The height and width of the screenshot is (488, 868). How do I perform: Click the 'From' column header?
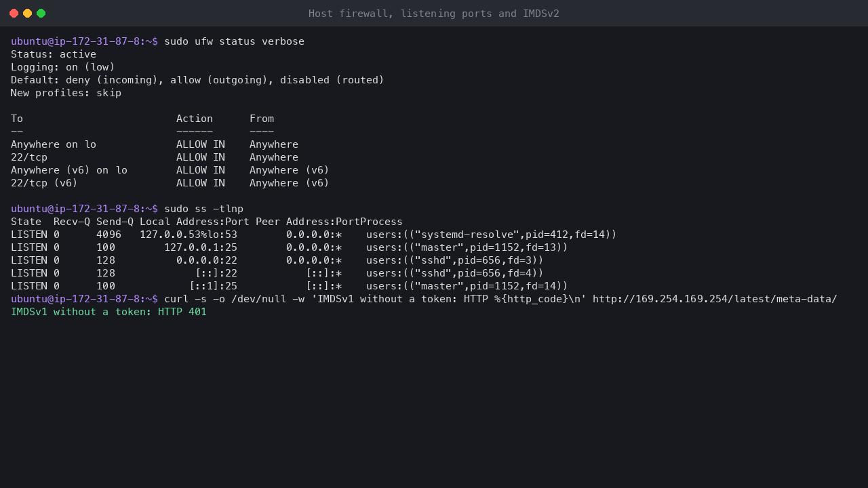[262, 119]
